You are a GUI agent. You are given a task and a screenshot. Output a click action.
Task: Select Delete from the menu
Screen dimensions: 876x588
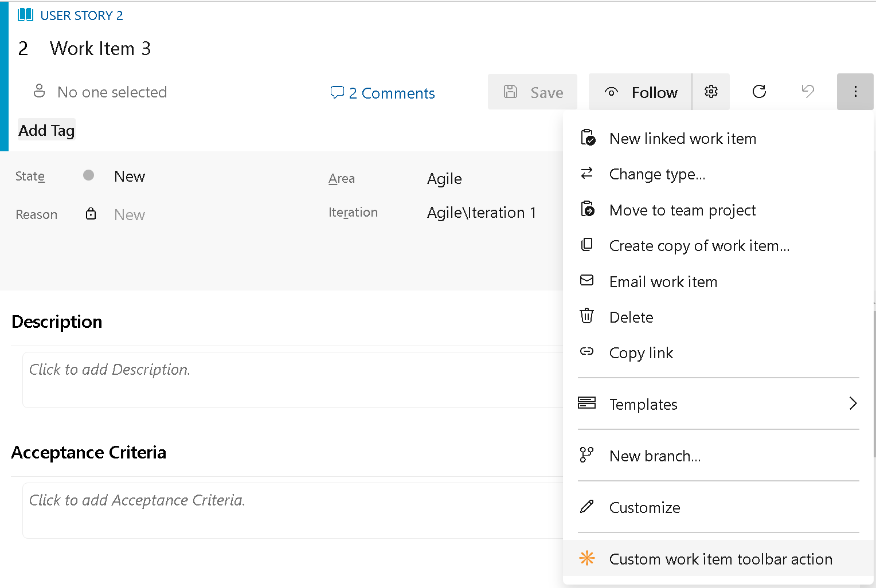[631, 317]
